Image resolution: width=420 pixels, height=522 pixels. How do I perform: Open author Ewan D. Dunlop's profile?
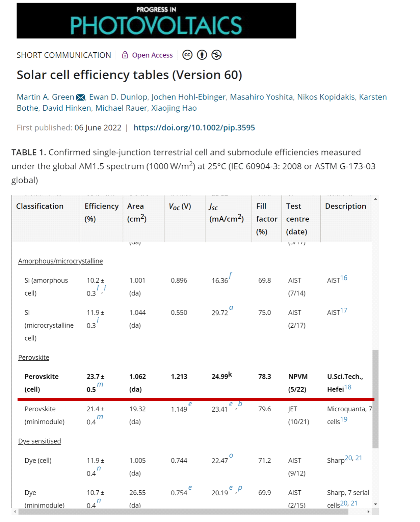point(118,97)
